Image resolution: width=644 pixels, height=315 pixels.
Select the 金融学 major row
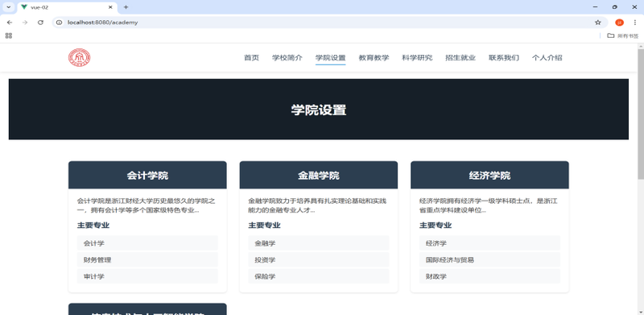(318, 243)
